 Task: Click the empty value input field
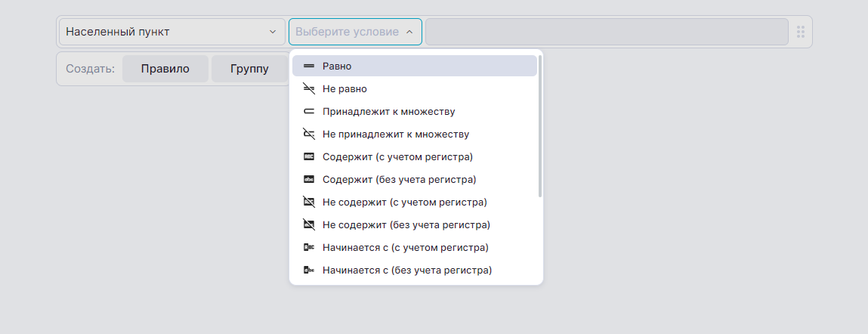tap(607, 32)
